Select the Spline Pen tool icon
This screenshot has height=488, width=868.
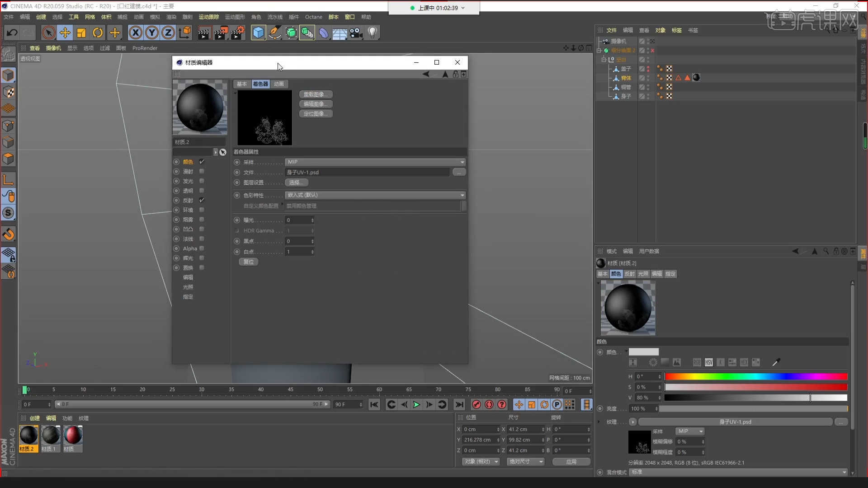click(274, 33)
